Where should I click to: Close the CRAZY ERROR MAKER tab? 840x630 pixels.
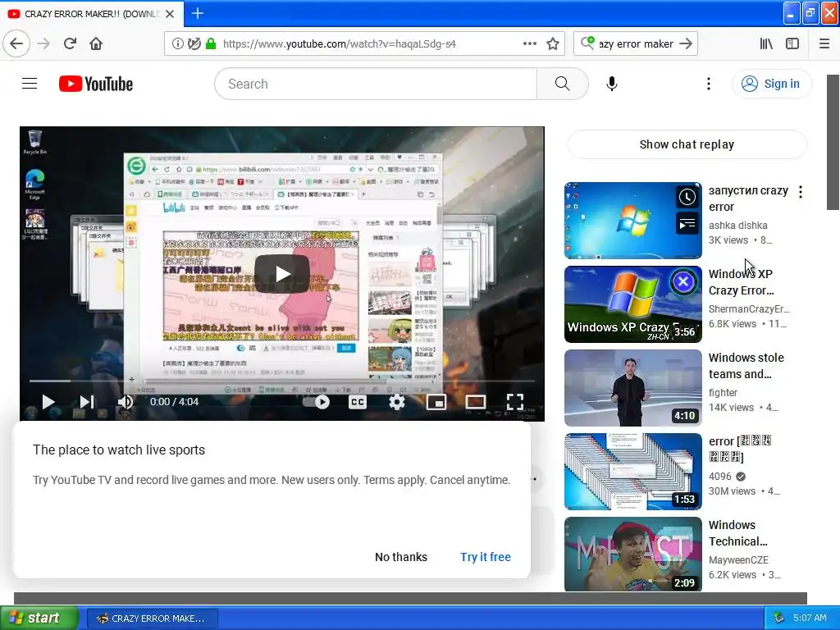tap(170, 14)
